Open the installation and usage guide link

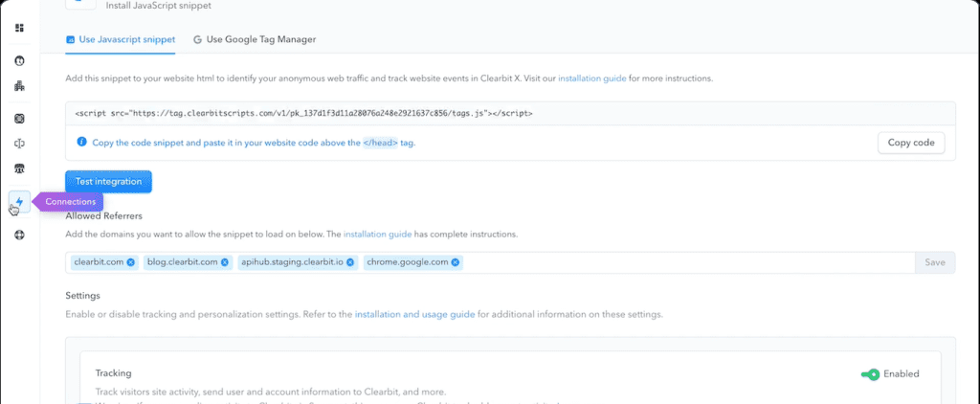pos(415,314)
